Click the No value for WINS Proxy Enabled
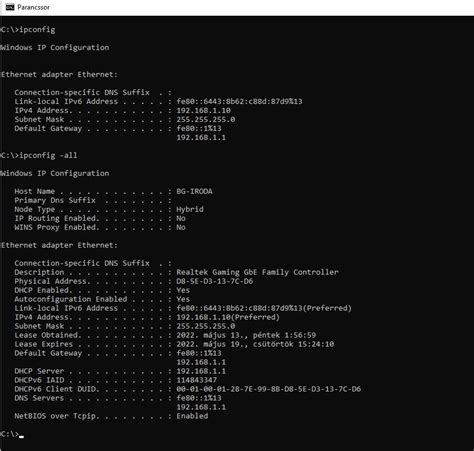474x451 pixels. pos(181,227)
